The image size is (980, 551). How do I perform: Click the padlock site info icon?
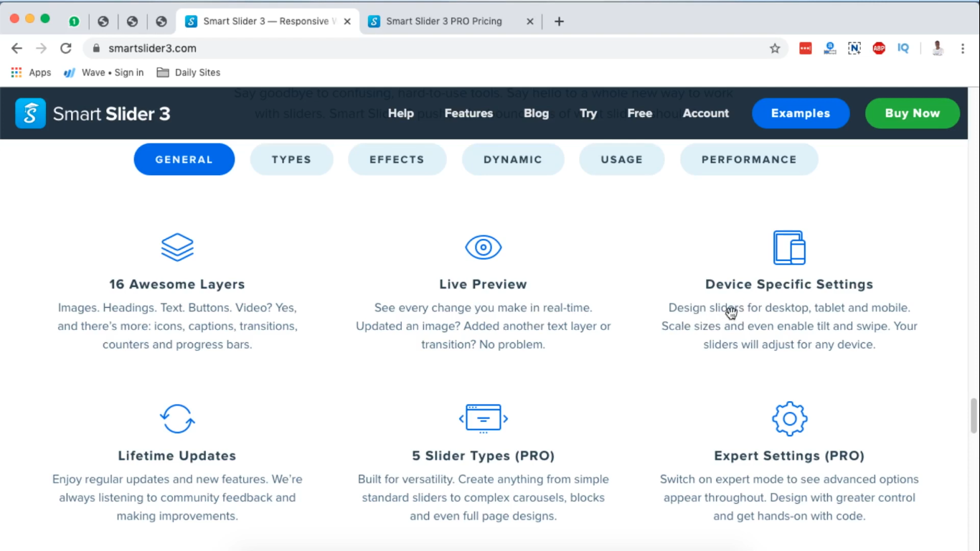coord(96,48)
